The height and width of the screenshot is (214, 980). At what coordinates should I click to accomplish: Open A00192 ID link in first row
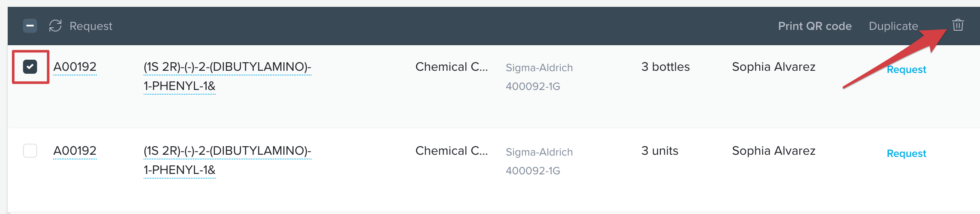tap(75, 67)
